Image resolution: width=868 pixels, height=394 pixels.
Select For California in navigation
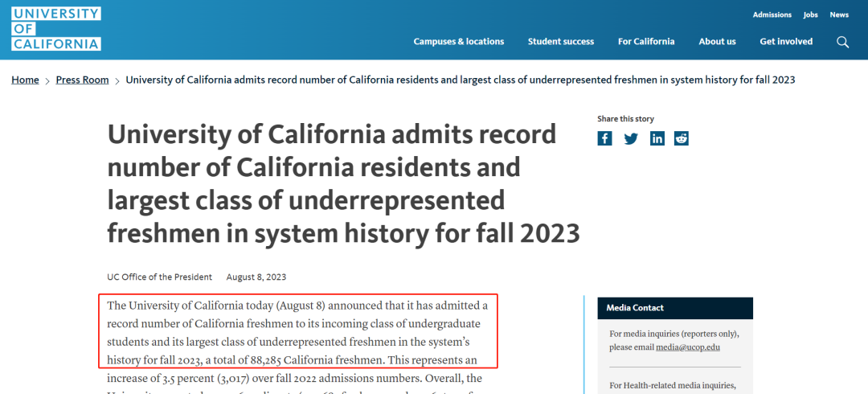pos(646,42)
